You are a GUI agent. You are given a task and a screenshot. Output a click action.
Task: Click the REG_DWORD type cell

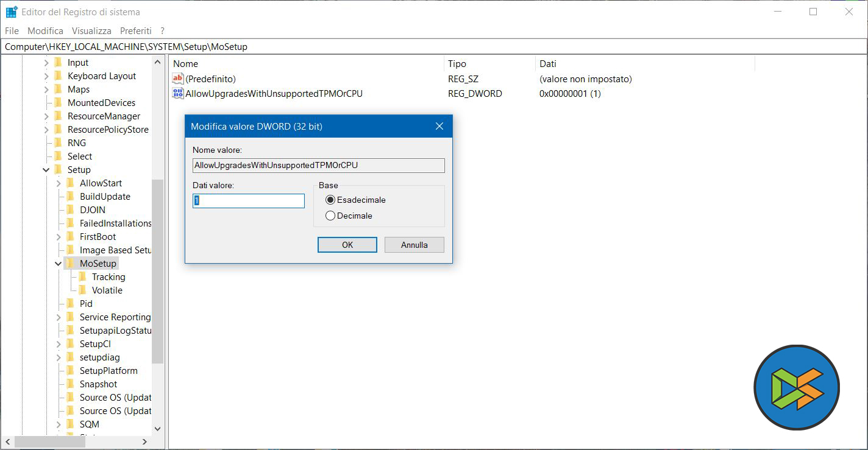pyautogui.click(x=475, y=94)
